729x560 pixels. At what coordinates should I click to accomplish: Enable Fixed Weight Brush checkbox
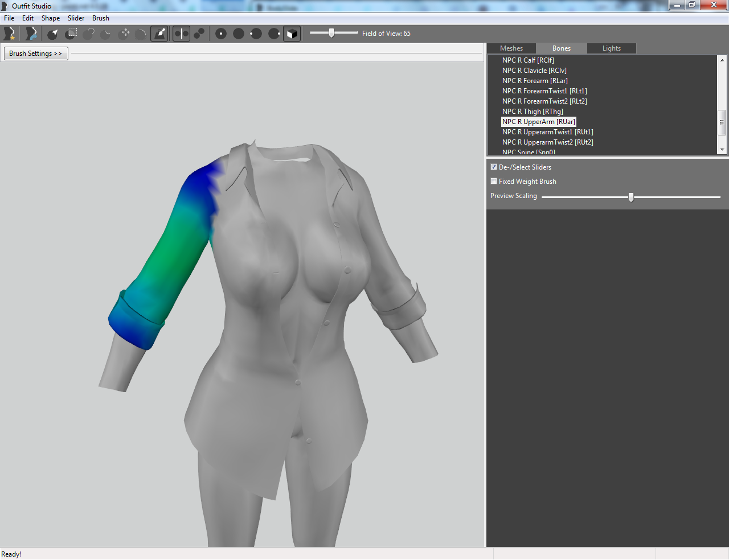494,181
